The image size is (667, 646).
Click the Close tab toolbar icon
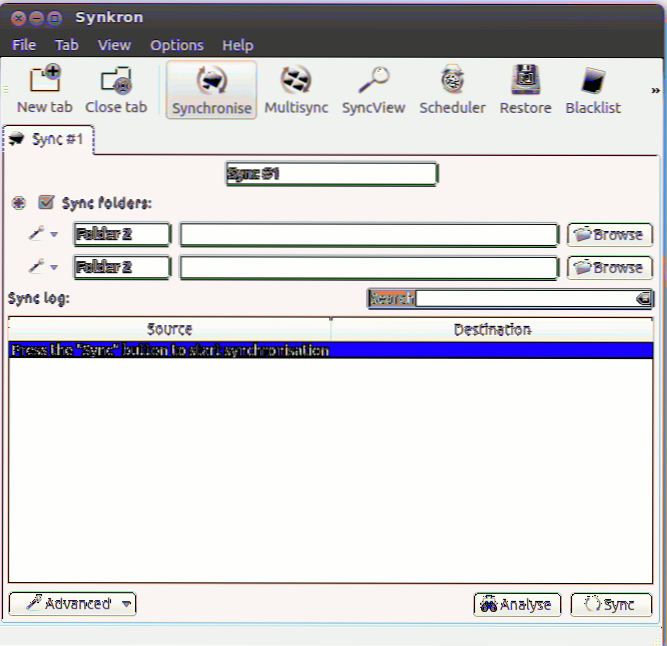pos(116,89)
